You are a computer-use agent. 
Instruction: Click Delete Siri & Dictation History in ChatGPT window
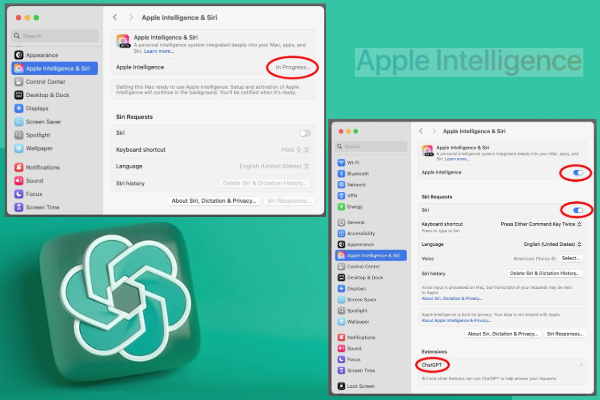click(545, 273)
